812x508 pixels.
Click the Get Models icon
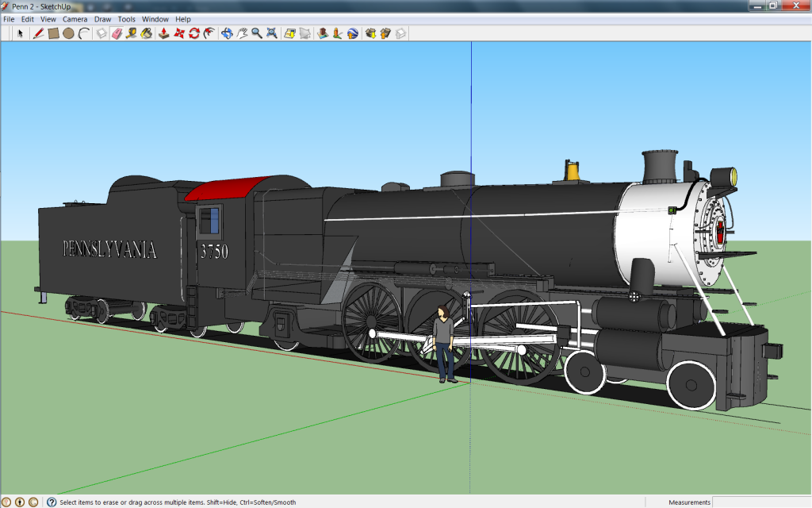pos(370,33)
